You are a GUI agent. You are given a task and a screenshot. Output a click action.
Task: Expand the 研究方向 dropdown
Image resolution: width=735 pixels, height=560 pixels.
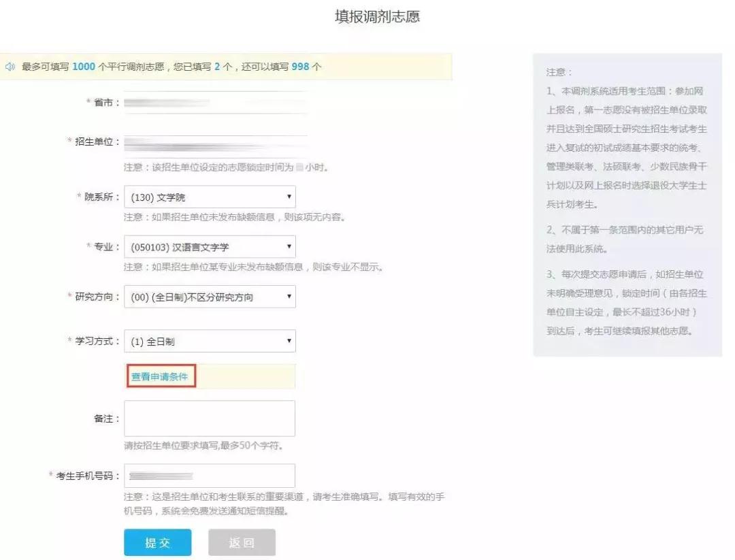click(209, 296)
